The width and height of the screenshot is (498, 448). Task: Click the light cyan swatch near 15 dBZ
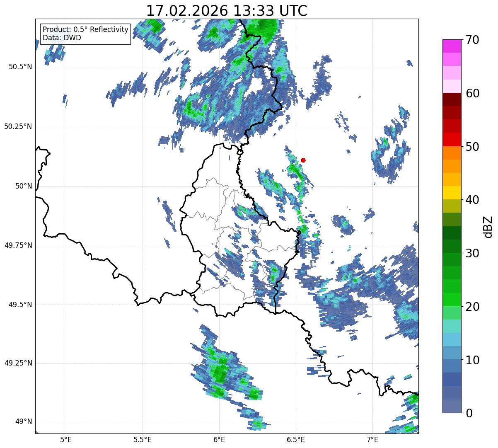(x=452, y=326)
